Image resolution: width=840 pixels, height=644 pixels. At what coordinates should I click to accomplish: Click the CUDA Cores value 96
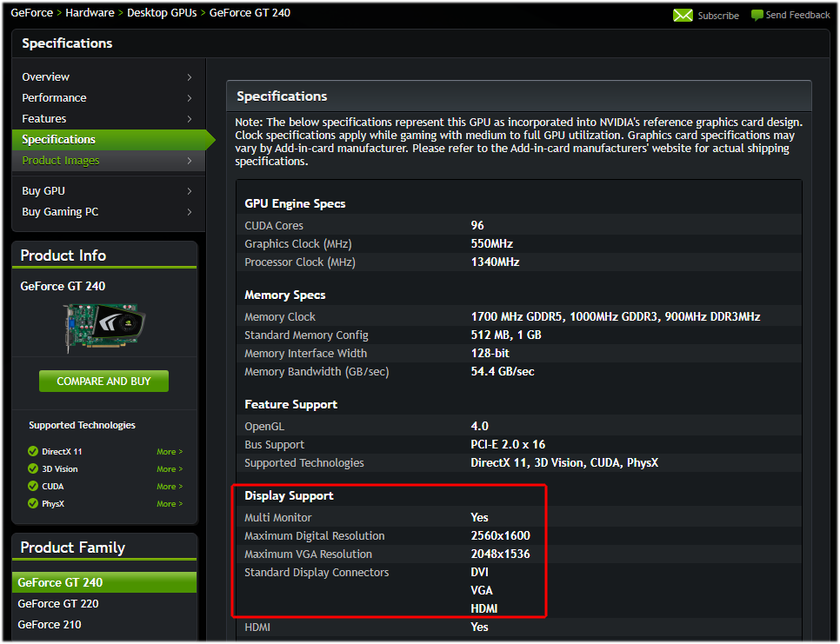point(477,225)
